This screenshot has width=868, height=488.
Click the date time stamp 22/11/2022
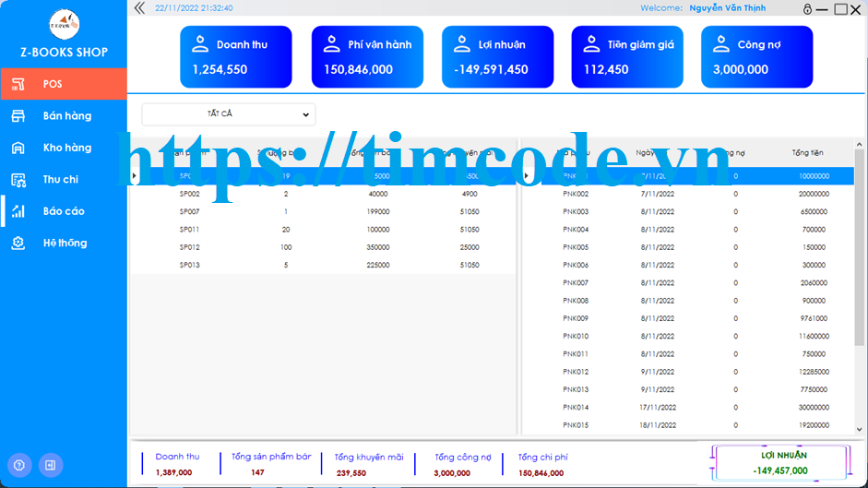pos(194,7)
